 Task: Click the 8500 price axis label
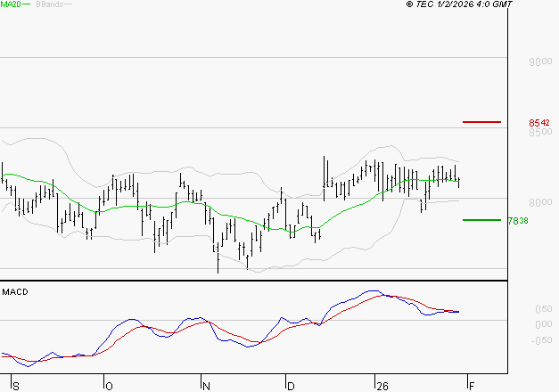click(540, 132)
